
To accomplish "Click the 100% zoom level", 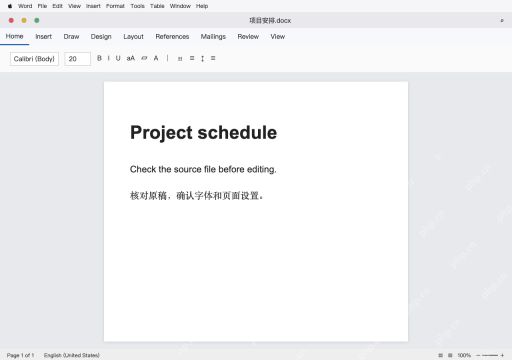I will (464, 355).
